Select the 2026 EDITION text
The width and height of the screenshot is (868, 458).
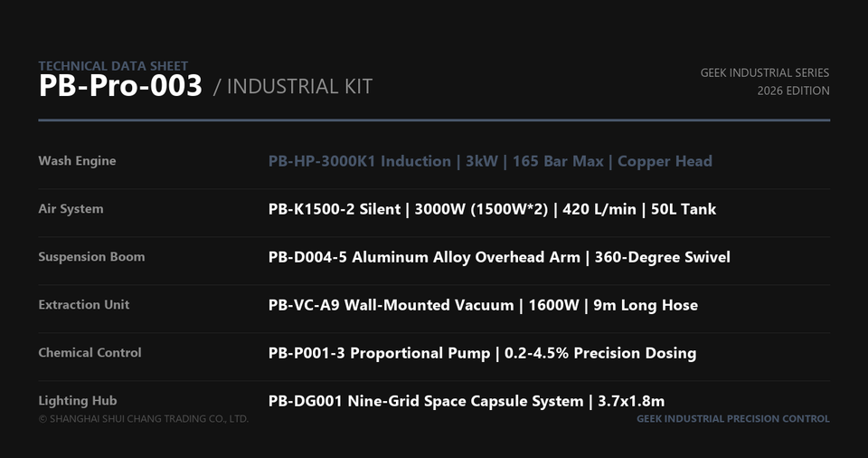coord(793,91)
